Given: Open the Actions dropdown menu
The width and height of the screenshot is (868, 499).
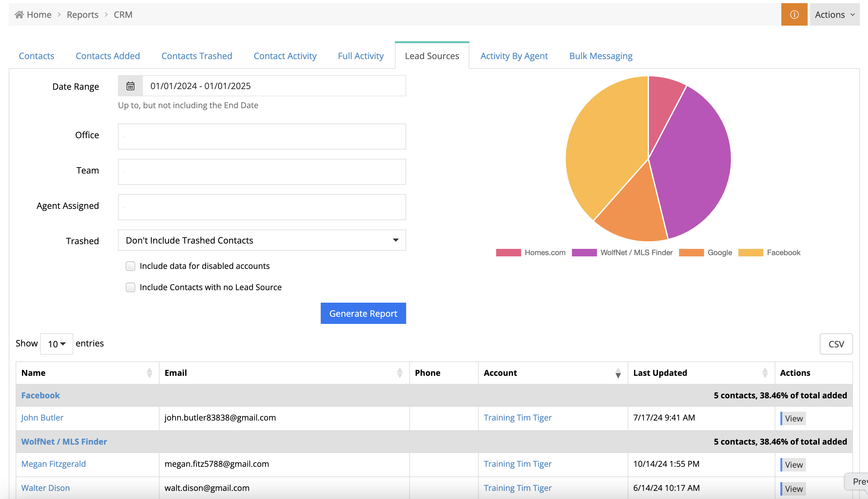Looking at the screenshot, I should tap(835, 14).
